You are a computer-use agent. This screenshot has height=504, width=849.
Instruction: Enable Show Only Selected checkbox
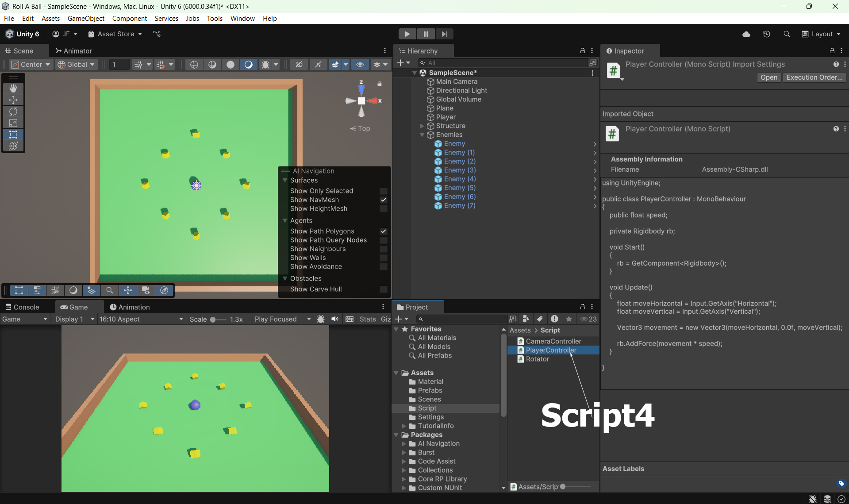[384, 191]
